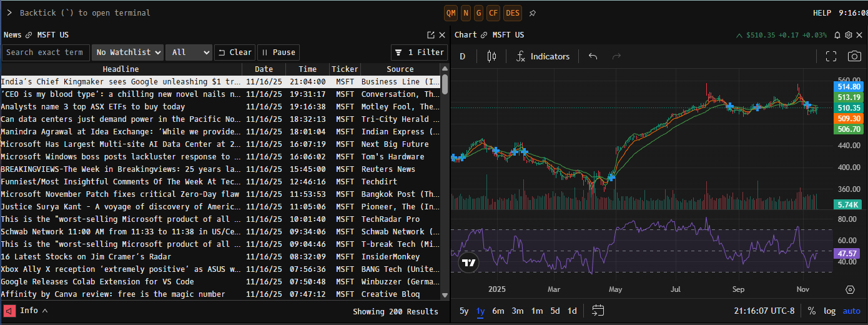Click the undo arrow in chart toolbar
This screenshot has height=325, width=868.
(593, 56)
